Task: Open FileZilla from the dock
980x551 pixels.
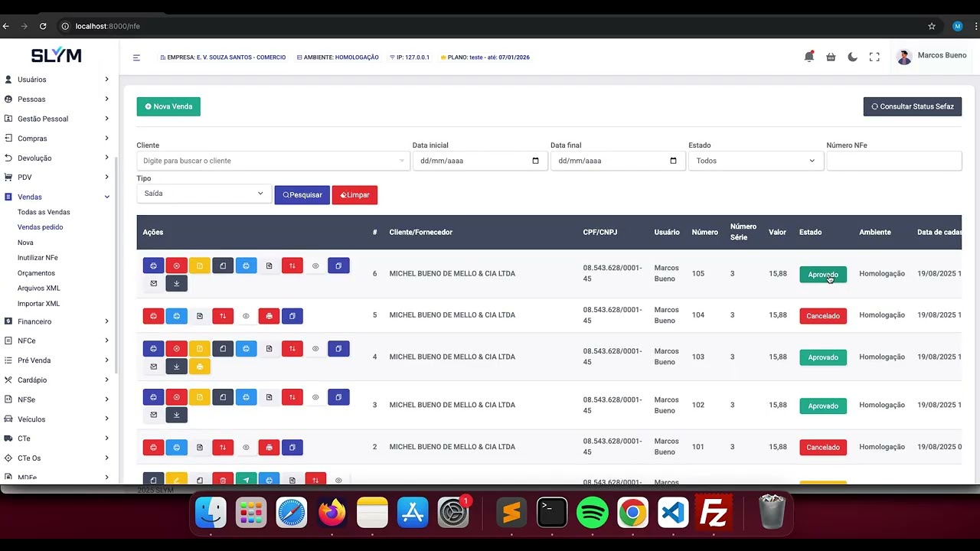Action: (x=714, y=512)
